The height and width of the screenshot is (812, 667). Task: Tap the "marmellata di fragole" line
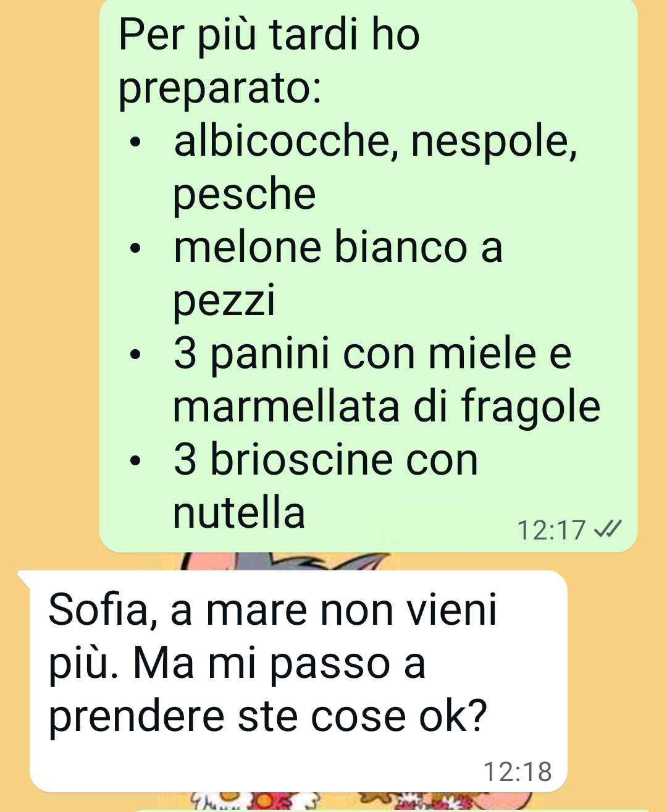tap(387, 408)
